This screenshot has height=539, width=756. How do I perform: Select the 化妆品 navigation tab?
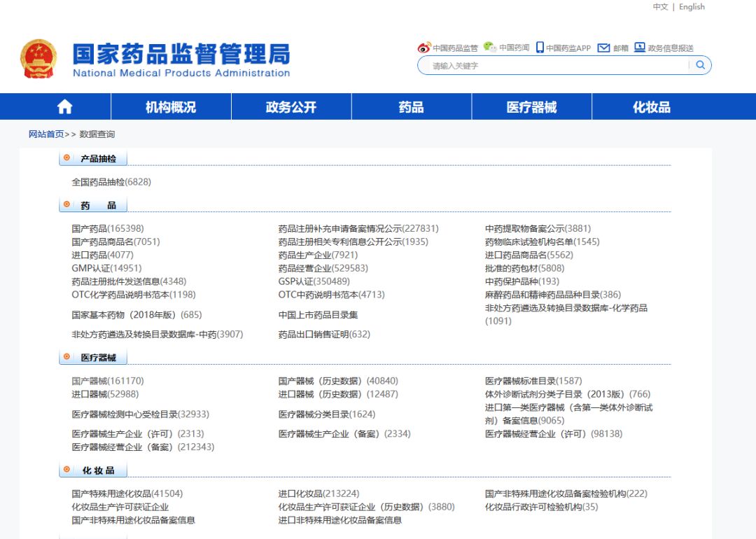(x=651, y=106)
